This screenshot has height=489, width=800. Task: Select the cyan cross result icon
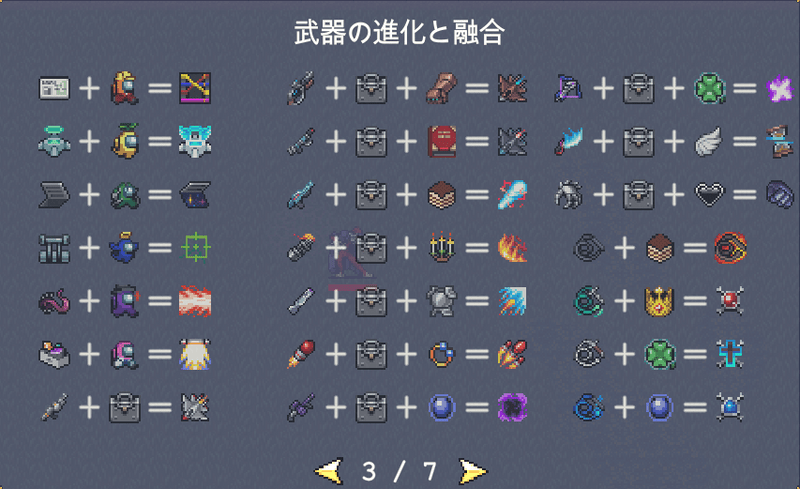(x=730, y=354)
